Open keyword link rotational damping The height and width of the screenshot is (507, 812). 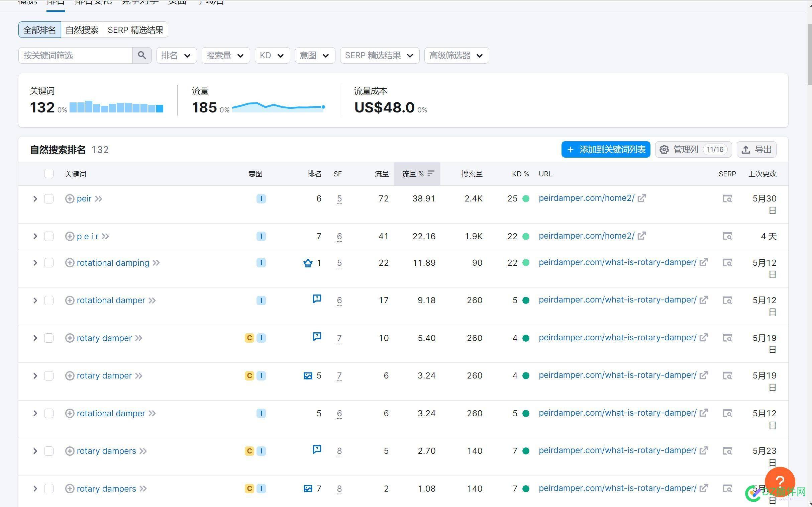(x=113, y=263)
